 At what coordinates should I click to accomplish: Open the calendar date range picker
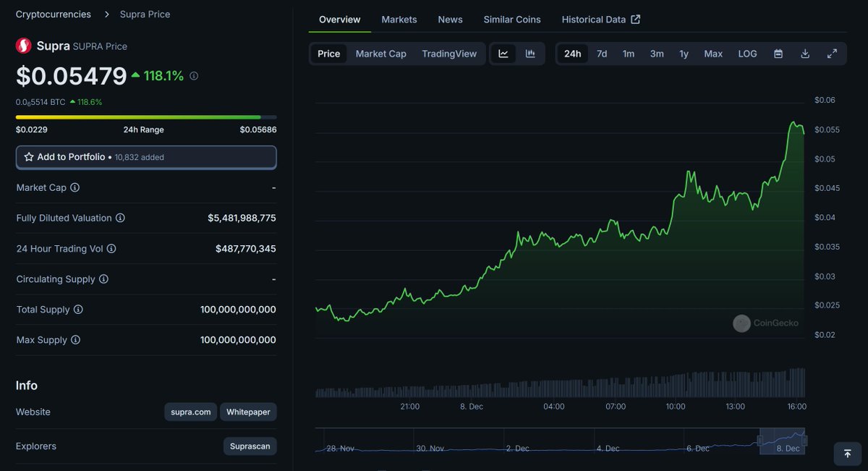point(778,54)
